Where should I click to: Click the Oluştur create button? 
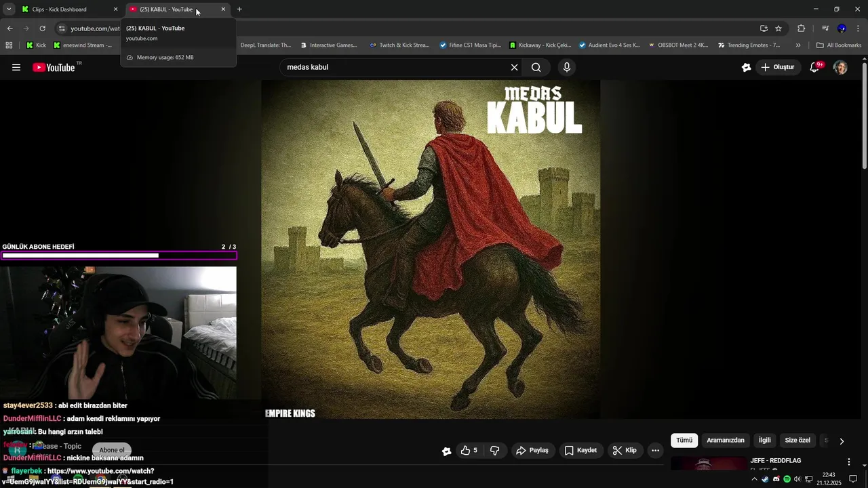(777, 67)
